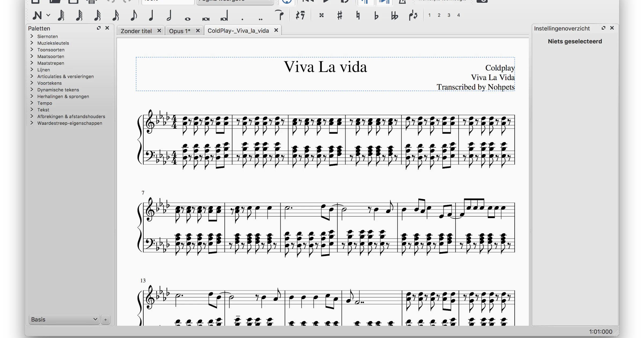Toggle note input mode N button
The image size is (644, 338).
(x=37, y=15)
